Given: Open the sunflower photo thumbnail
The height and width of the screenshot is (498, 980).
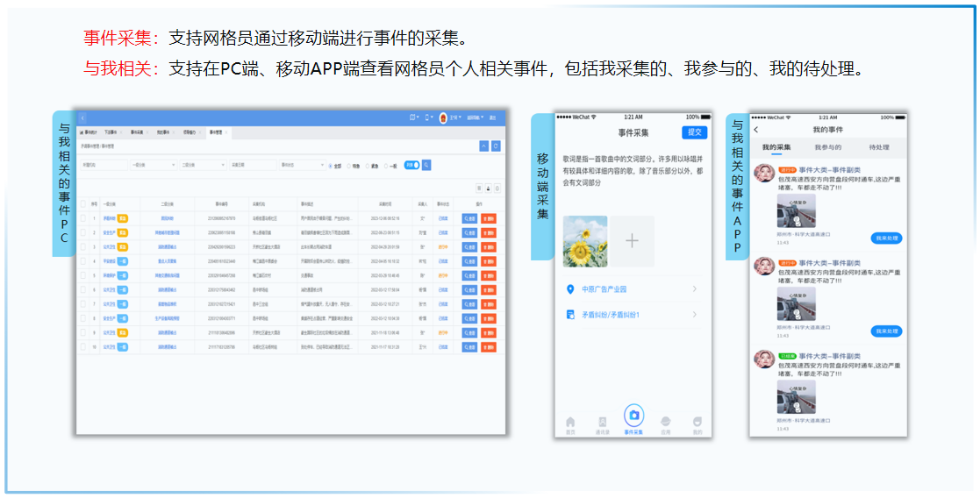Looking at the screenshot, I should click(x=585, y=241).
